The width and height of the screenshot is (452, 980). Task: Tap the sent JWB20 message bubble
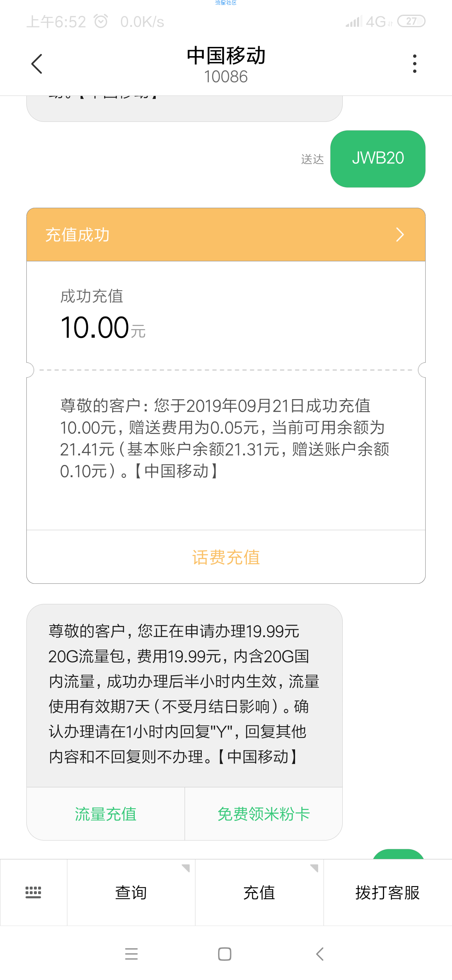point(378,159)
